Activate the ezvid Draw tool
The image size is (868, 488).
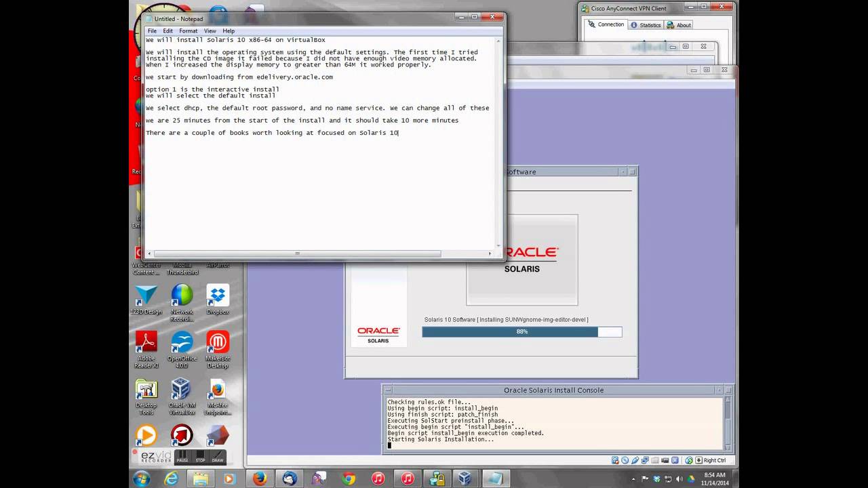coord(218,456)
